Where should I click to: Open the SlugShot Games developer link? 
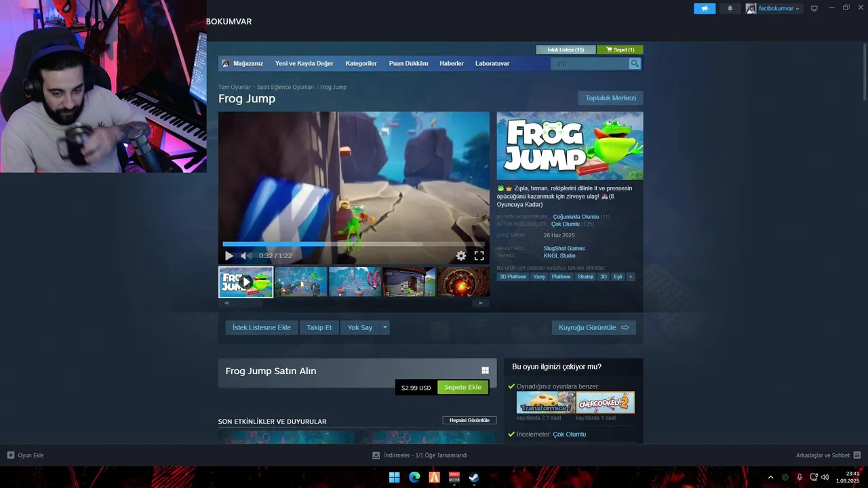tap(564, 248)
